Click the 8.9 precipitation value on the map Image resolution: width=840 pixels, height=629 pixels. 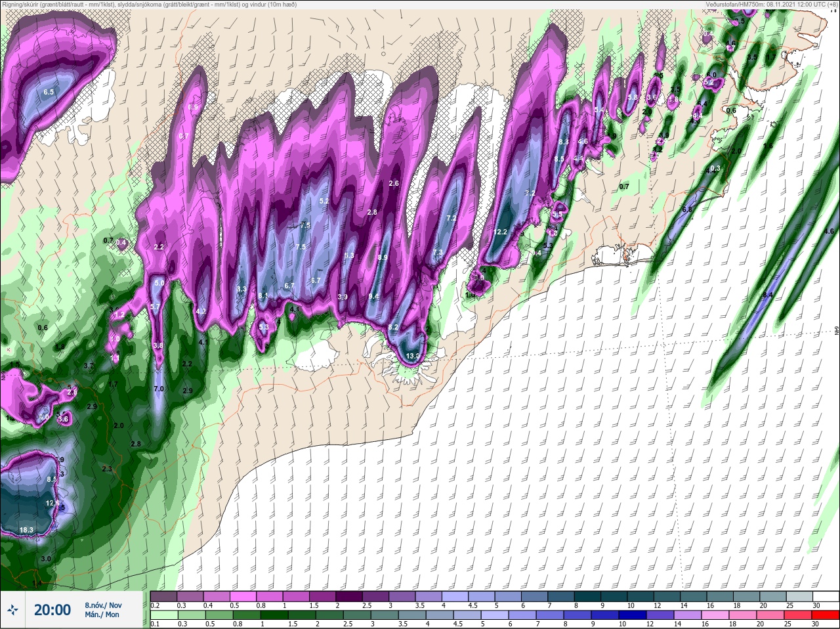pyautogui.click(x=383, y=257)
